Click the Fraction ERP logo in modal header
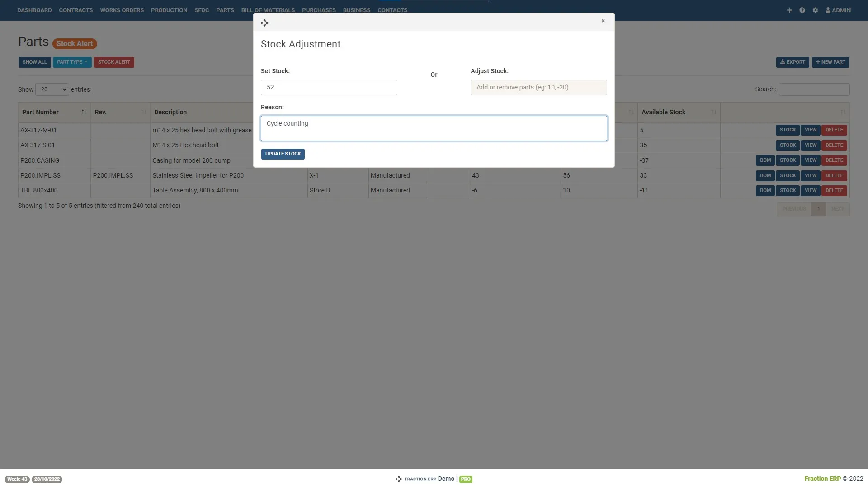The width and height of the screenshot is (868, 488). [264, 23]
